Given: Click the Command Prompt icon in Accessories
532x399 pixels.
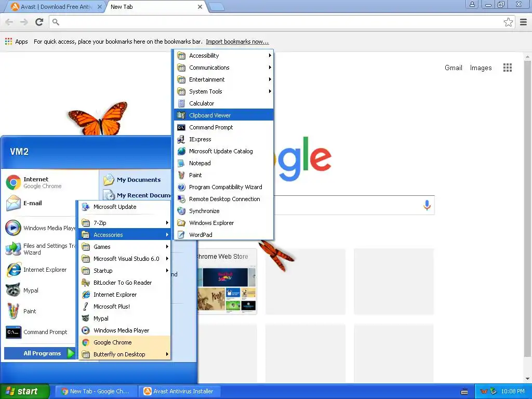Looking at the screenshot, I should [181, 127].
